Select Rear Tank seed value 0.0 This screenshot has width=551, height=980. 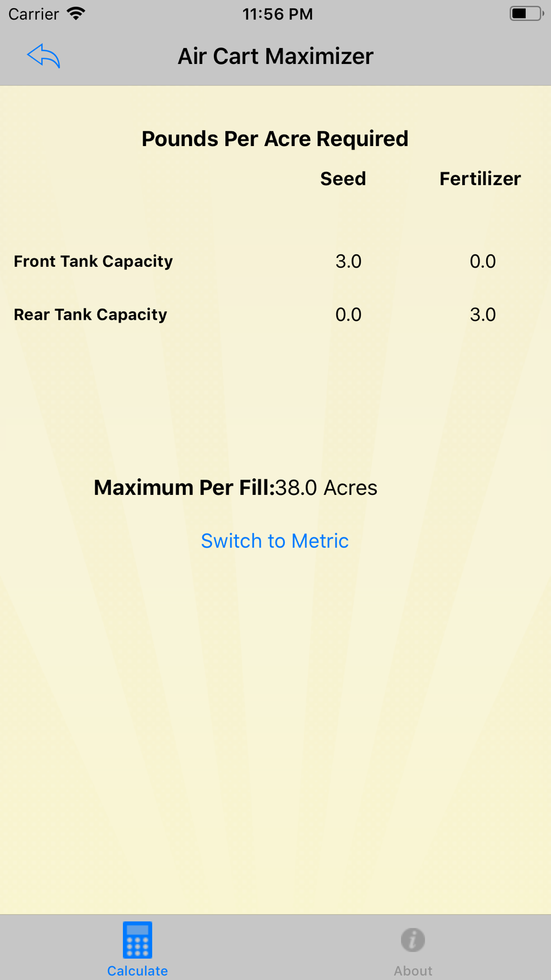pos(348,315)
